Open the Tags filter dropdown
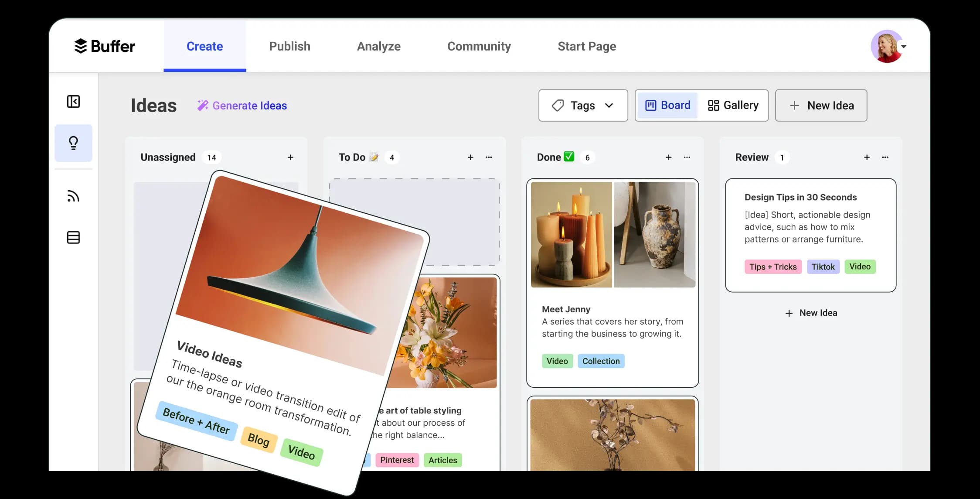 [583, 105]
